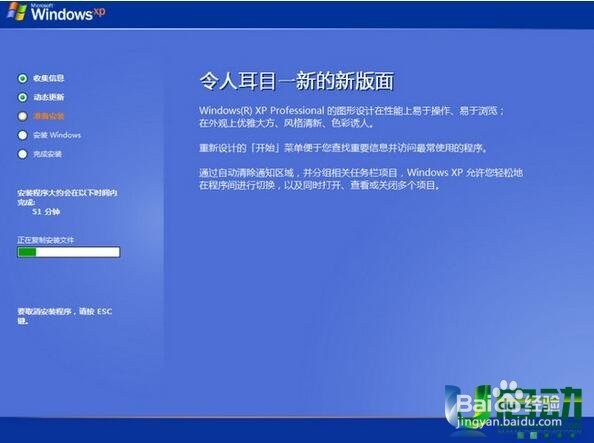Click the green setup file-copy progress bar

pyautogui.click(x=69, y=252)
